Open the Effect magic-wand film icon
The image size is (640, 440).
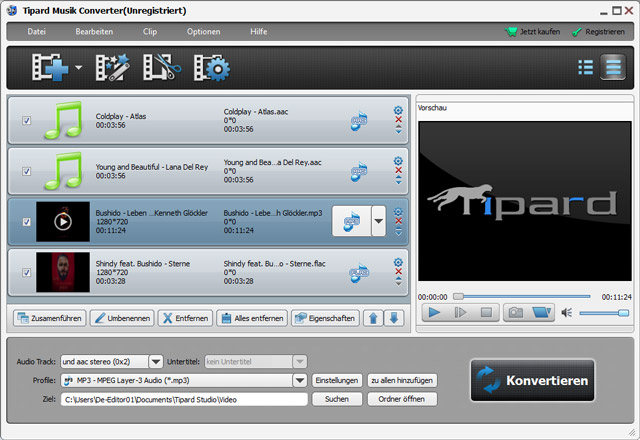[x=112, y=67]
